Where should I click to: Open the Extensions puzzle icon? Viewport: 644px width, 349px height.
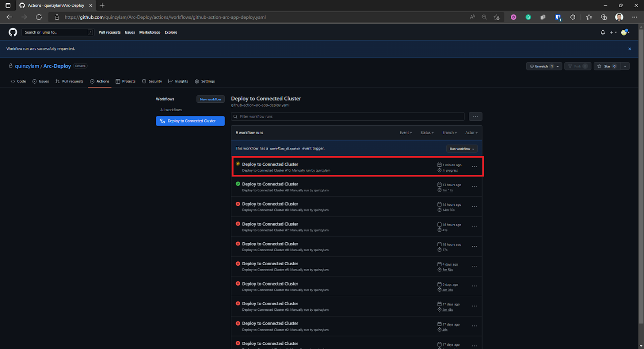point(573,17)
